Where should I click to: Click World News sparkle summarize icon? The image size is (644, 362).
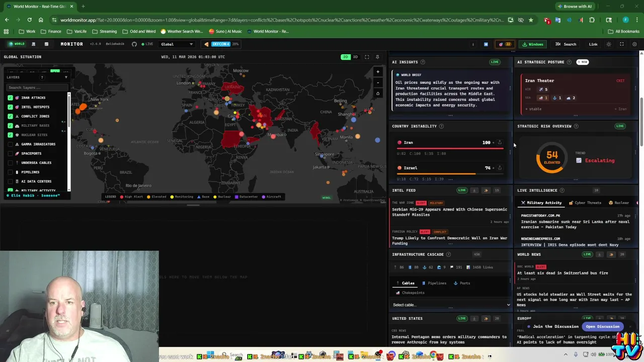coord(611,254)
